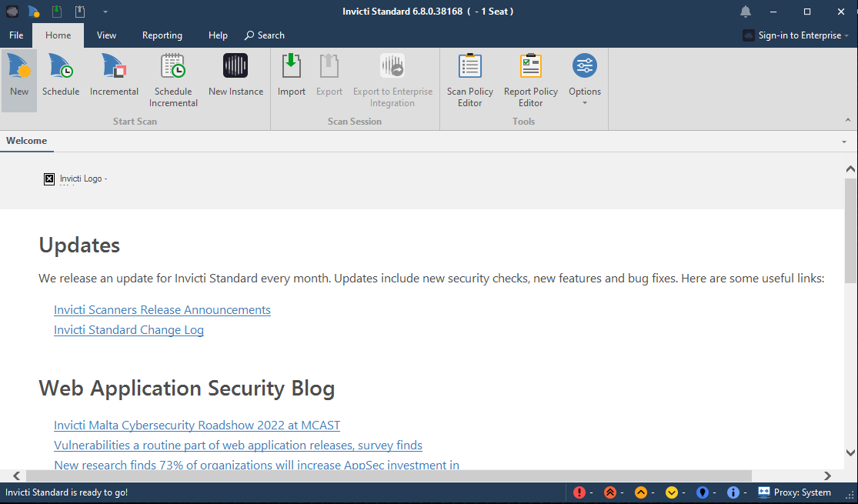858x504 pixels.
Task: Click the yellow down-chevron low severity icon
Action: pos(672,492)
